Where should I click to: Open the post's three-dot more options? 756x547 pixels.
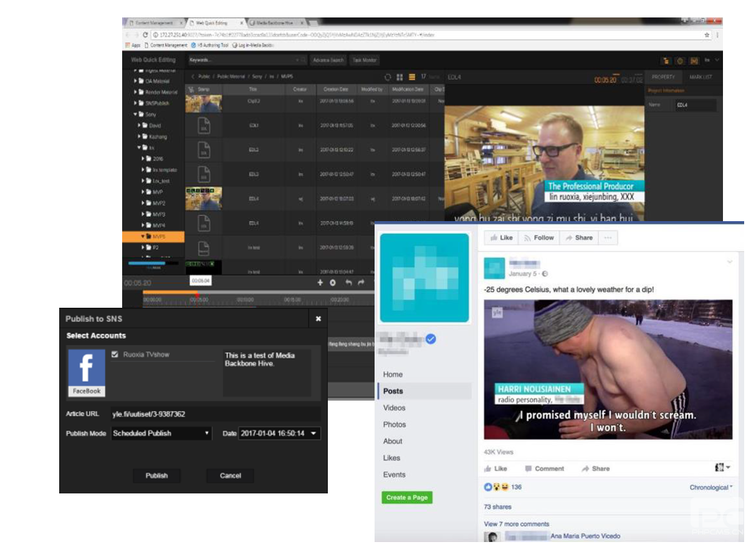click(608, 237)
